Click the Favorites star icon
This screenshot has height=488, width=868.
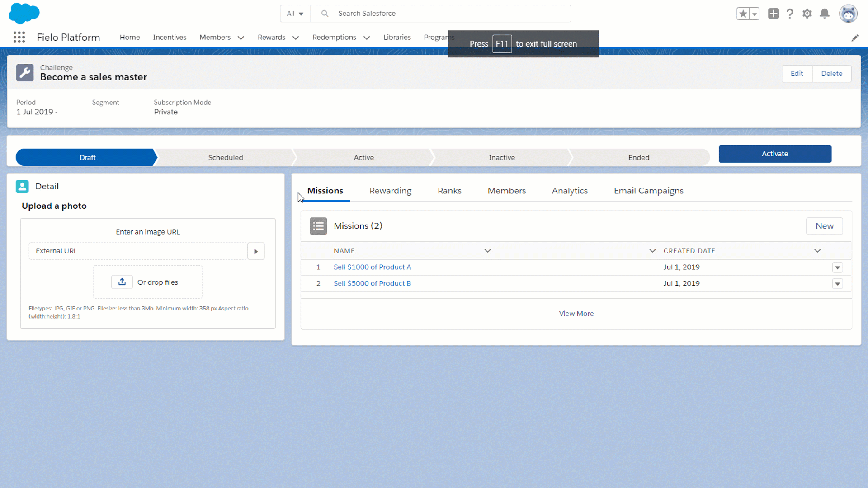coord(743,14)
